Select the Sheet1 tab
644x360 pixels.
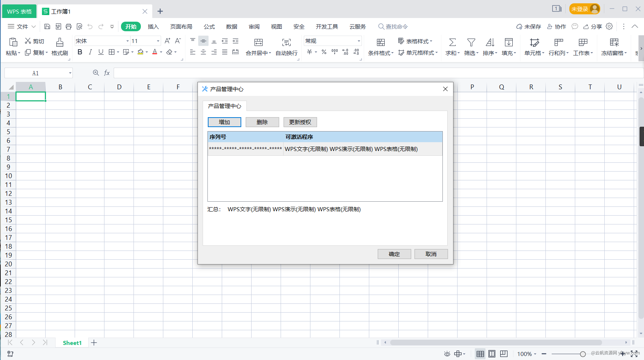72,343
